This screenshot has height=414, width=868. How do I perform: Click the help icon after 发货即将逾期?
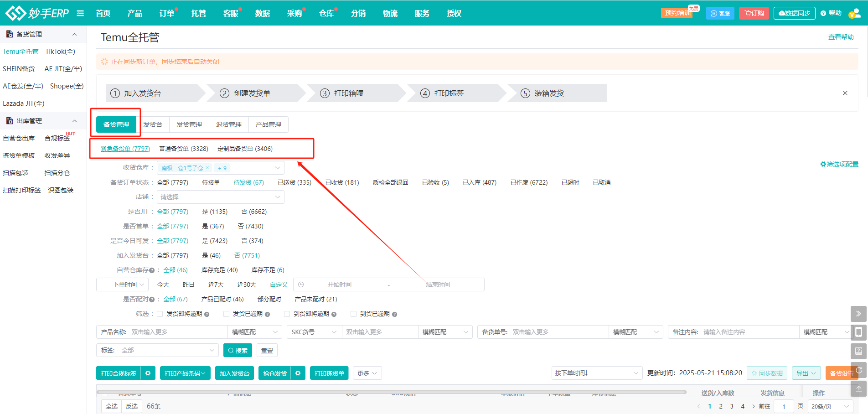pyautogui.click(x=207, y=314)
